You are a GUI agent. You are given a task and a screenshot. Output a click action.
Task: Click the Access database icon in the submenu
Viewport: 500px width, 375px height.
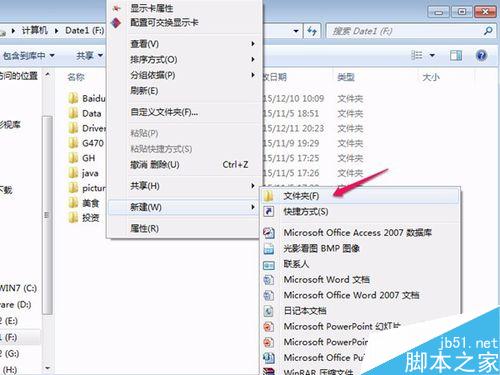pyautogui.click(x=269, y=233)
